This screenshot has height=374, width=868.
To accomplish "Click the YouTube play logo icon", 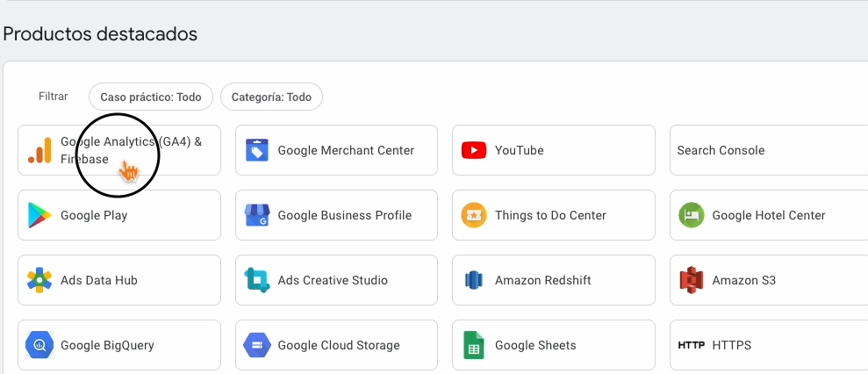I will pos(474,151).
